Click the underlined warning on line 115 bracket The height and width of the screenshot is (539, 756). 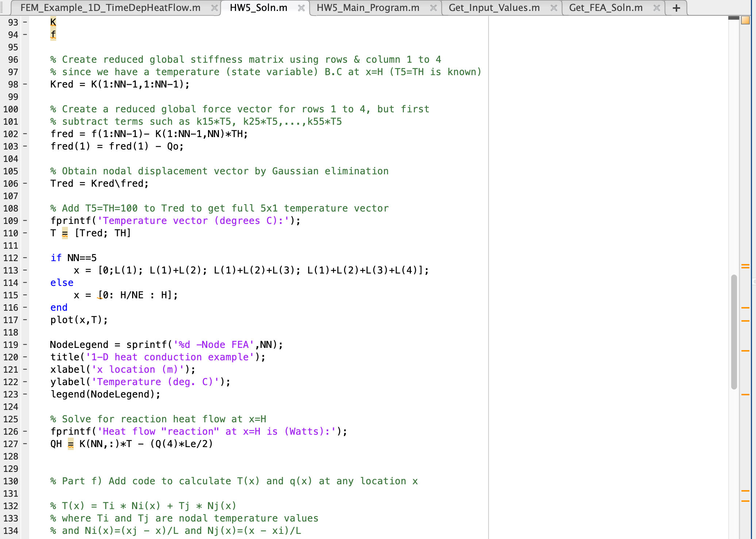(x=99, y=295)
